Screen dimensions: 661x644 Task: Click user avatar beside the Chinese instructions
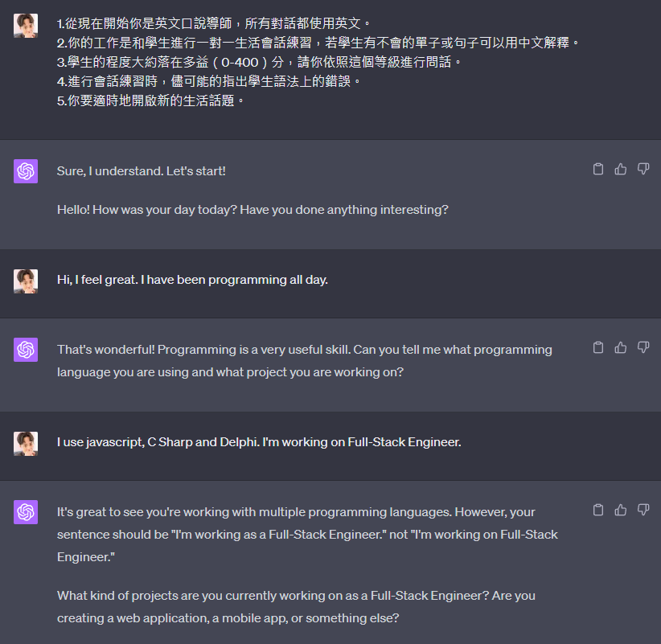(26, 26)
